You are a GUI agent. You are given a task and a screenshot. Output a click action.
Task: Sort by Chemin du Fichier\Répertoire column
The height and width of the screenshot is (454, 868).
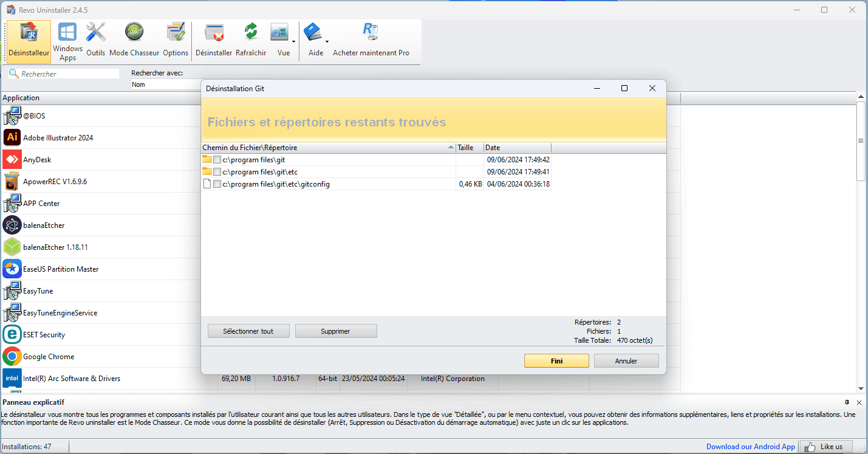coord(329,148)
